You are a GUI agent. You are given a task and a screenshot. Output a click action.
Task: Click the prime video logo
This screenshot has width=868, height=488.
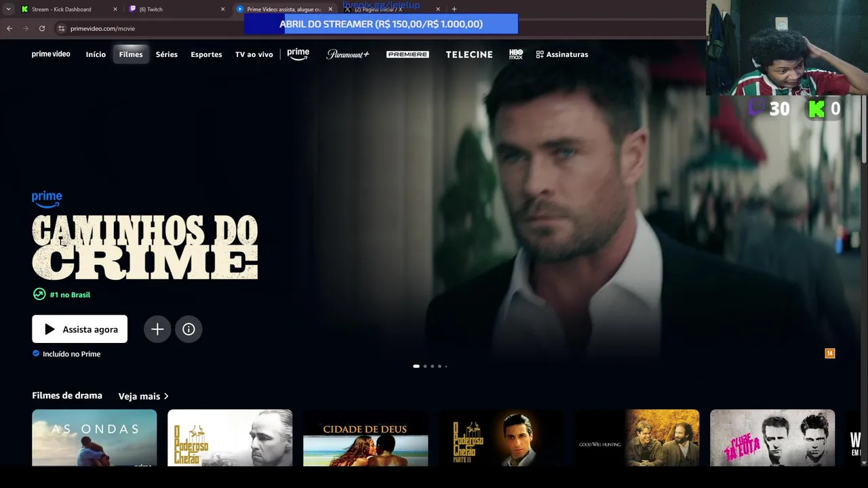51,54
